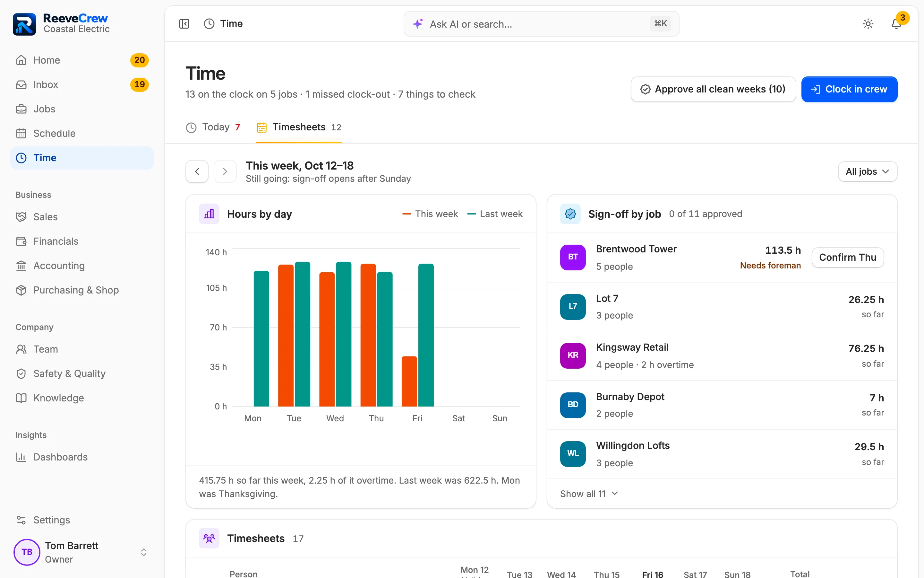This screenshot has width=924, height=578.
Task: Select the Timesheets tab
Action: tap(299, 127)
